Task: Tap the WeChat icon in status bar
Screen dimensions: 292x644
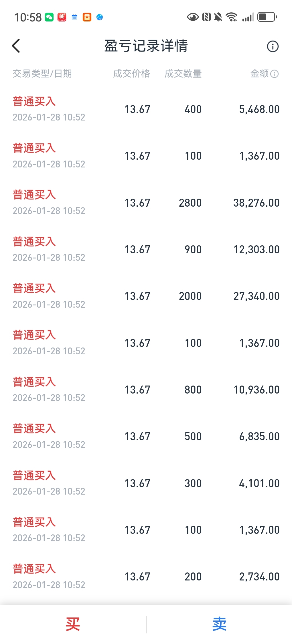Action: pyautogui.click(x=49, y=17)
